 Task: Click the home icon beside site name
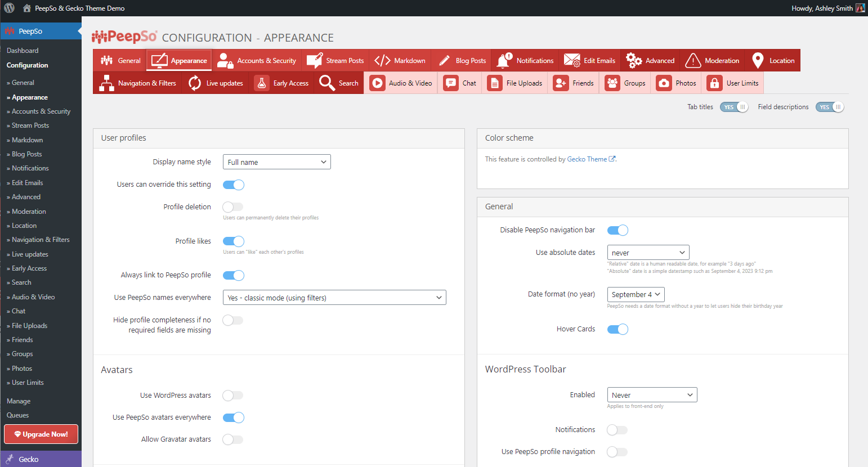[26, 8]
